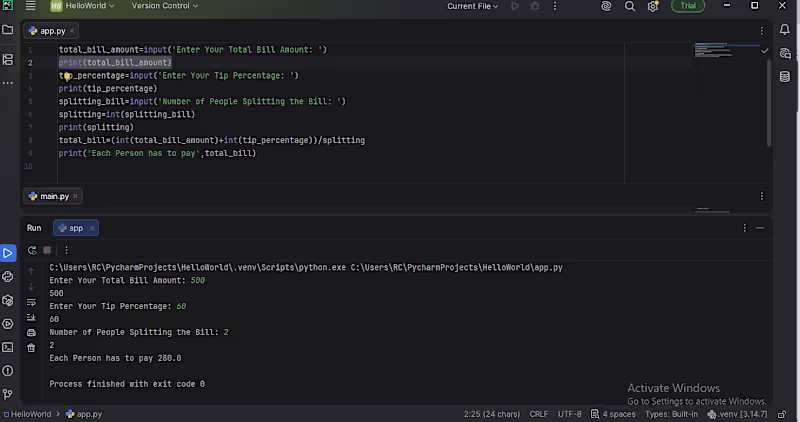800x422 pixels.
Task: Change CRLF line separator
Action: click(x=539, y=414)
